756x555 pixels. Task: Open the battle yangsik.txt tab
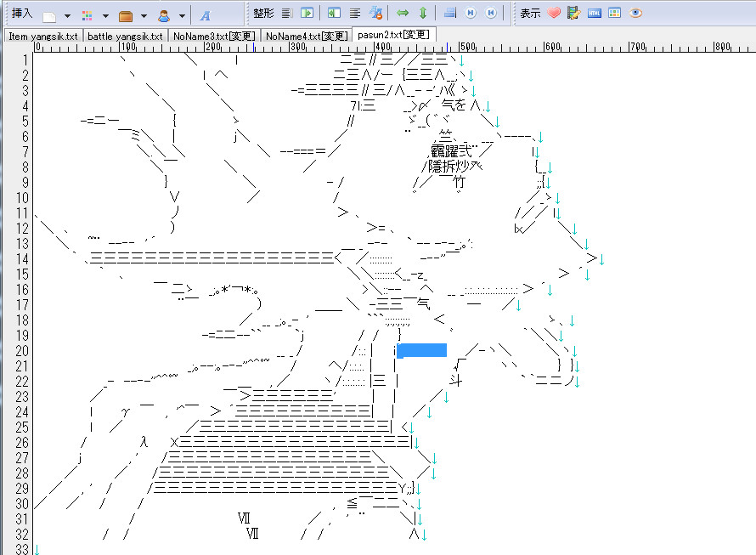coord(125,36)
